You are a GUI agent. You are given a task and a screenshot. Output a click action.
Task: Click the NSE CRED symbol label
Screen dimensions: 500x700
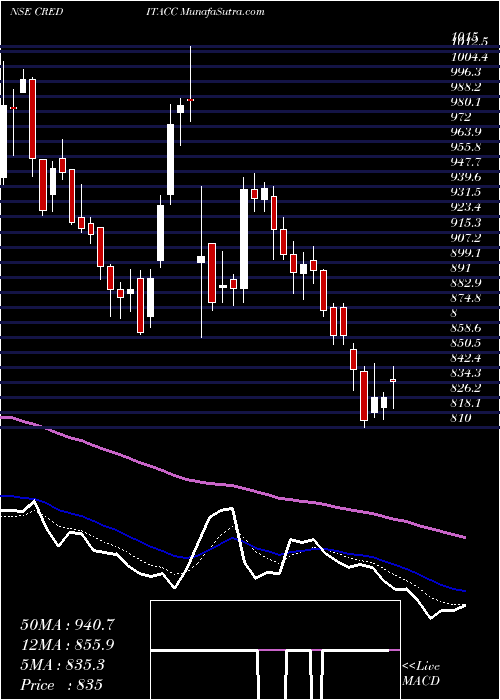[36, 12]
